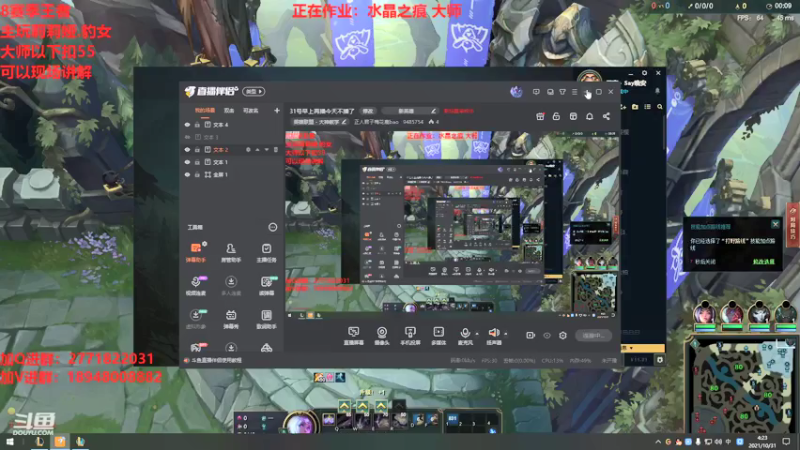Add a new scene with plus button

277,110
